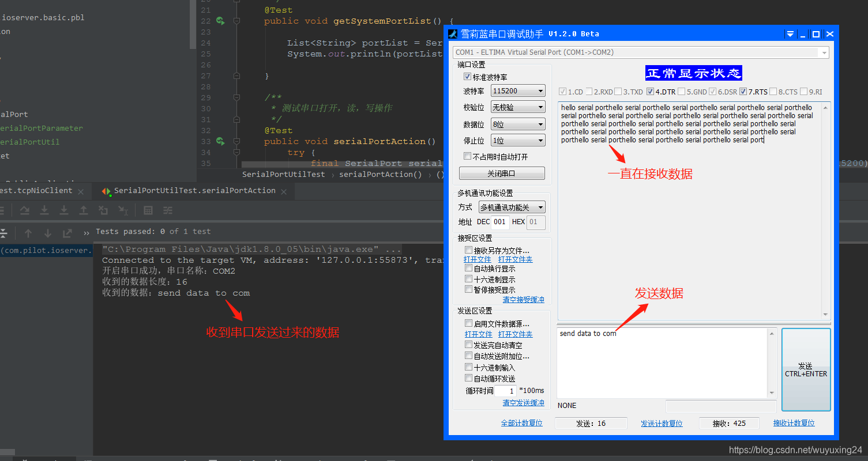
Task: Uncheck the 标准波特率 checkbox
Action: (467, 77)
